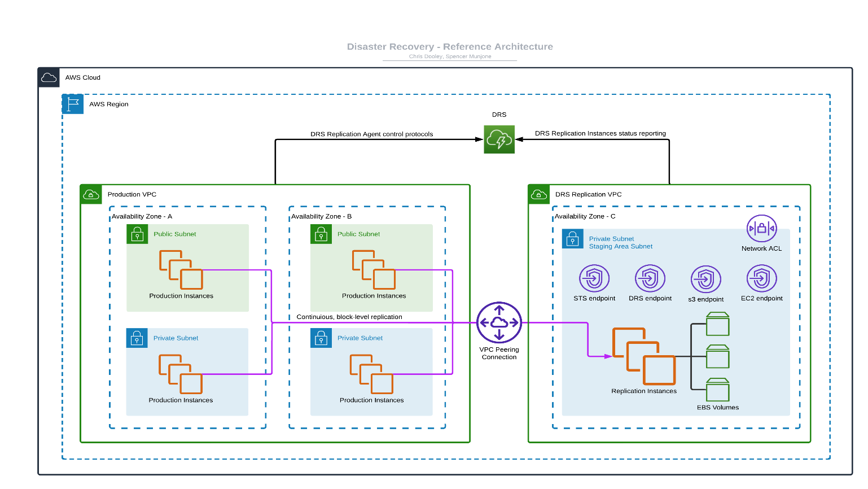Click production instances in Zone B private subnet

click(371, 374)
